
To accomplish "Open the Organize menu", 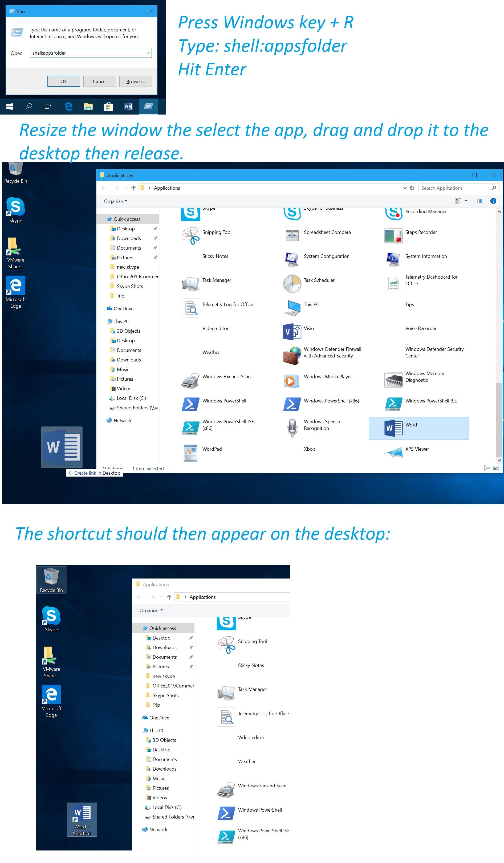I will 114,201.
